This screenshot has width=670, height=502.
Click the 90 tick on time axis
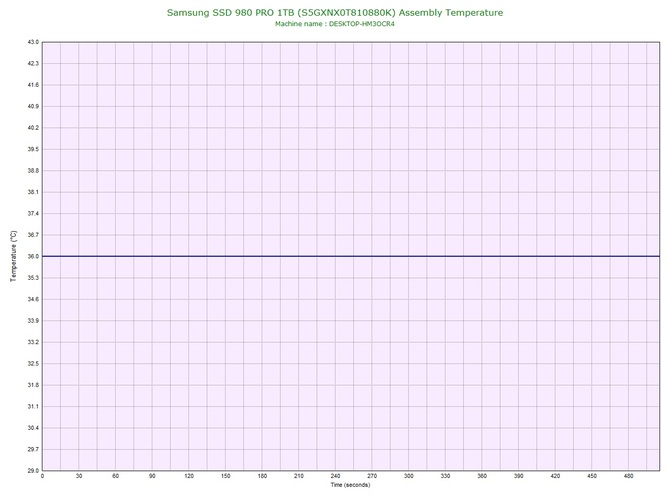pyautogui.click(x=152, y=476)
